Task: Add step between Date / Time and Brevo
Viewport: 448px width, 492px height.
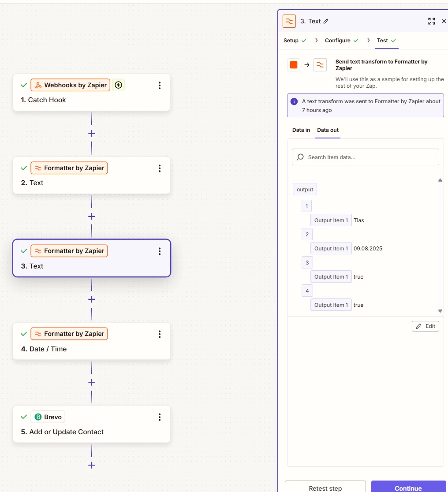Action: pos(92,382)
